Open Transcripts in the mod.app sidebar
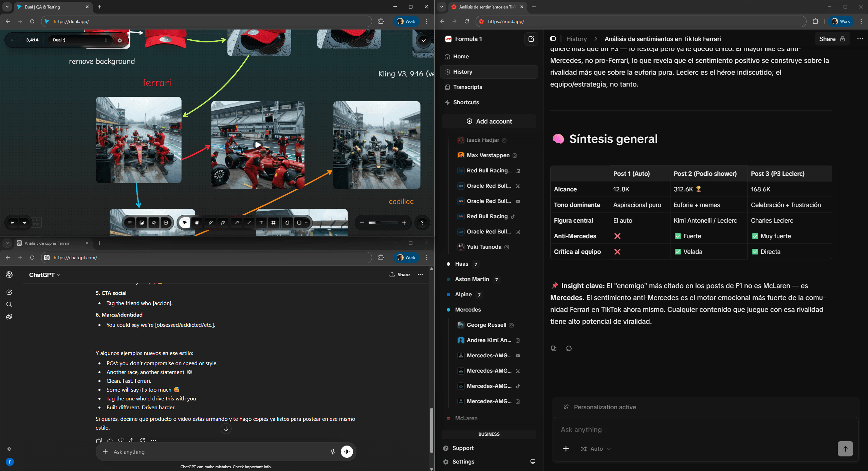The width and height of the screenshot is (868, 471). [x=489, y=87]
